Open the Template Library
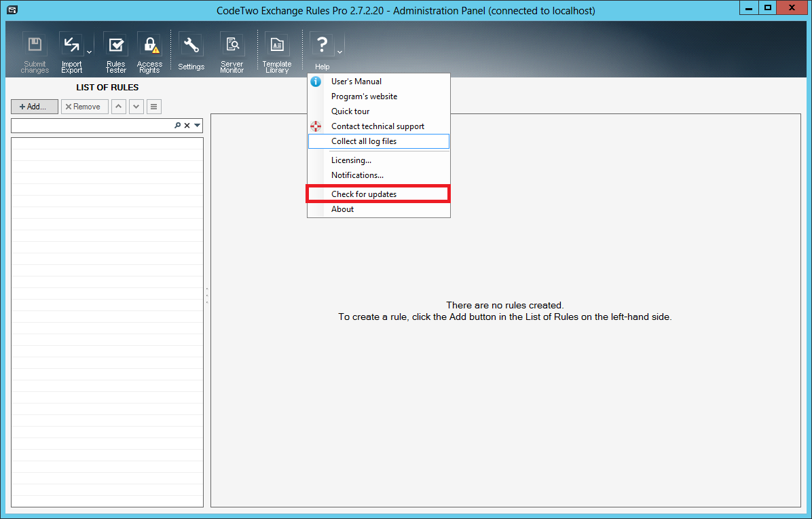The height and width of the screenshot is (519, 812). point(277,45)
